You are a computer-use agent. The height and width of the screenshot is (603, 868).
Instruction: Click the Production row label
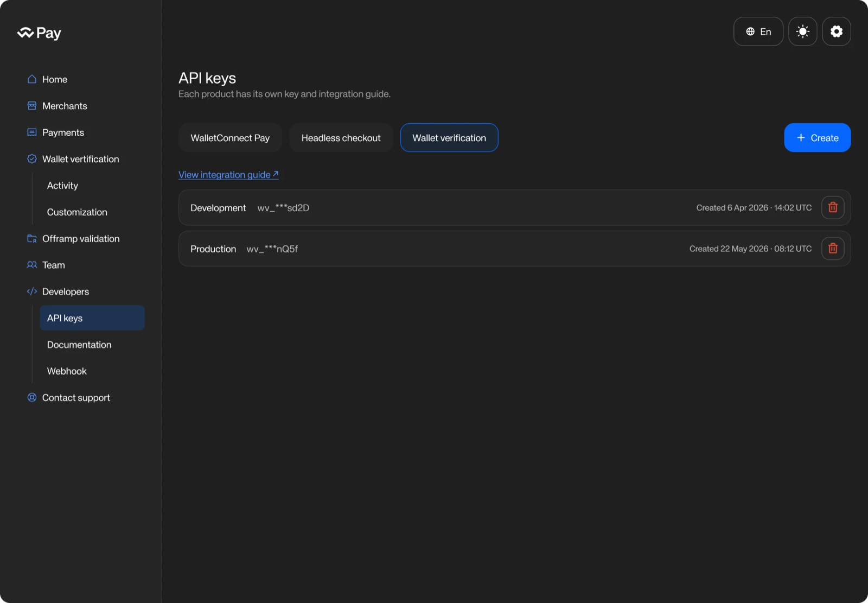213,249
